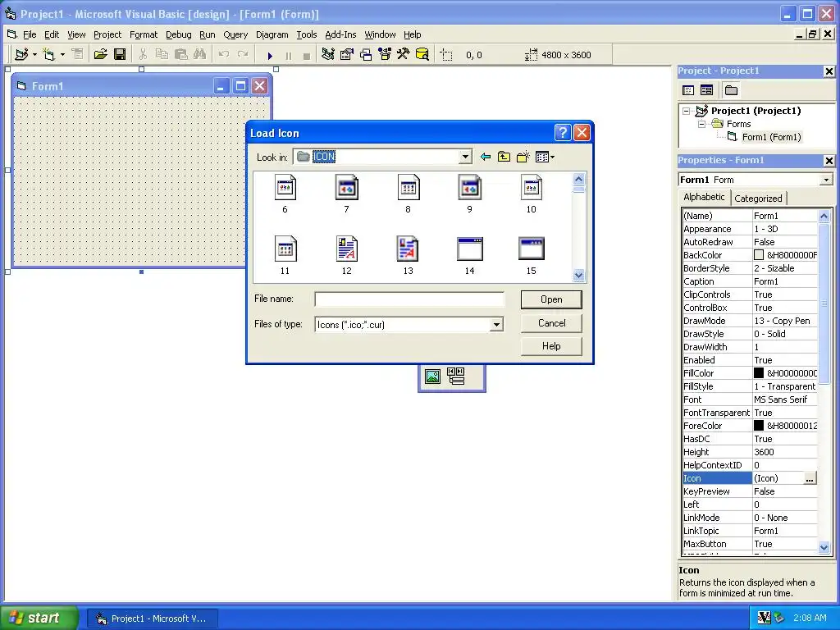Image resolution: width=840 pixels, height=630 pixels.
Task: Select the Caption property row
Action: (750, 281)
